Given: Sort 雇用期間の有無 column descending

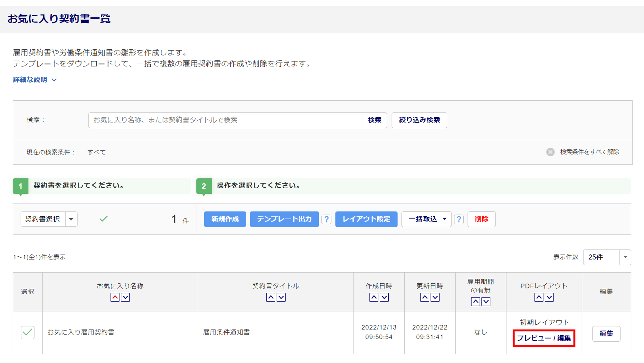Looking at the screenshot, I should tap(486, 302).
